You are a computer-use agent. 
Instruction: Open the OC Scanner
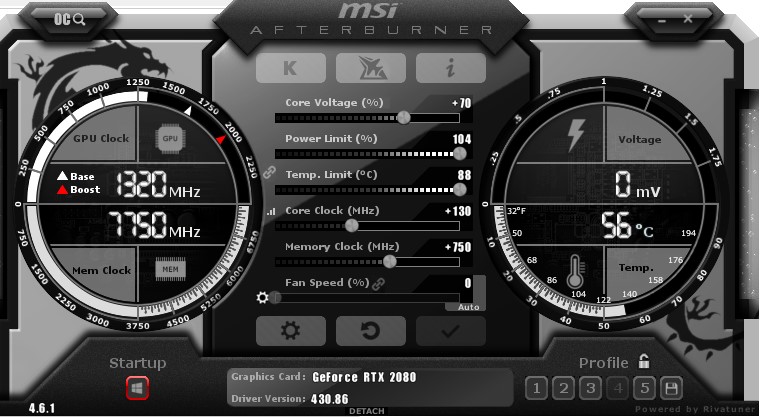tap(69, 20)
